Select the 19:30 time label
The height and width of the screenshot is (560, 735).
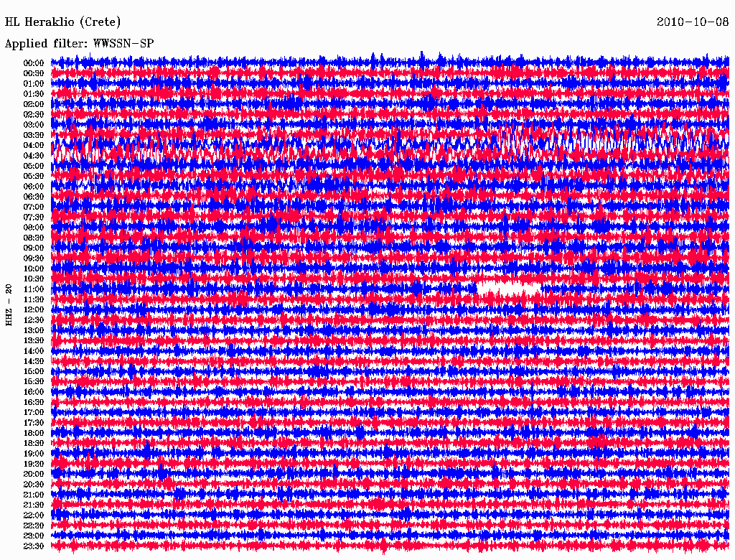coord(34,464)
